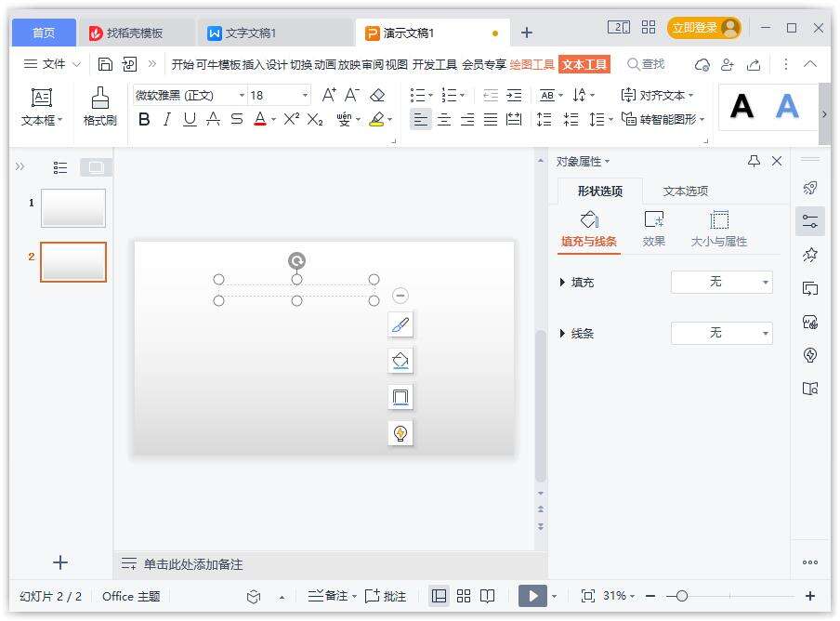Switch to reading view icon
840x621 pixels.
tap(487, 596)
